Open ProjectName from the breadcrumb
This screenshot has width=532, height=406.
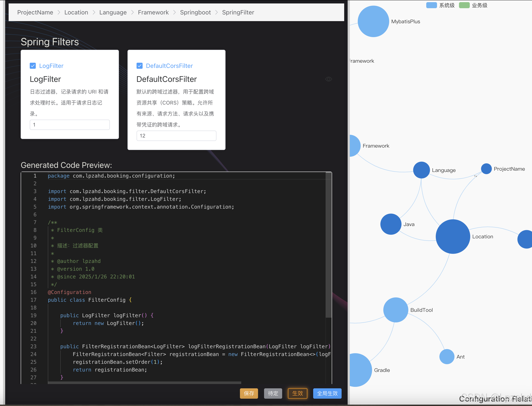(x=35, y=12)
